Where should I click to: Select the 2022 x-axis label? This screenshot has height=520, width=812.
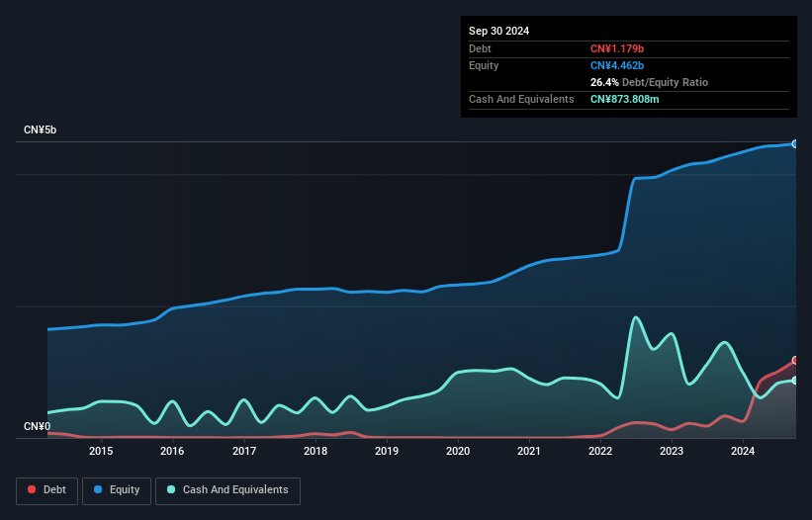tap(600, 452)
